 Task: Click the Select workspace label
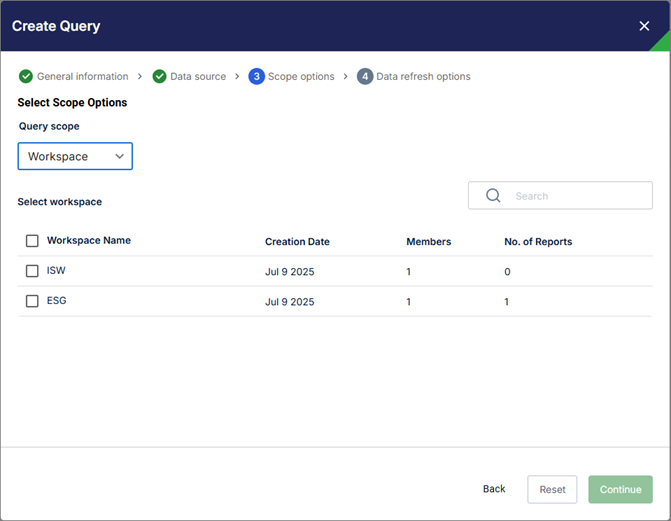click(x=59, y=202)
